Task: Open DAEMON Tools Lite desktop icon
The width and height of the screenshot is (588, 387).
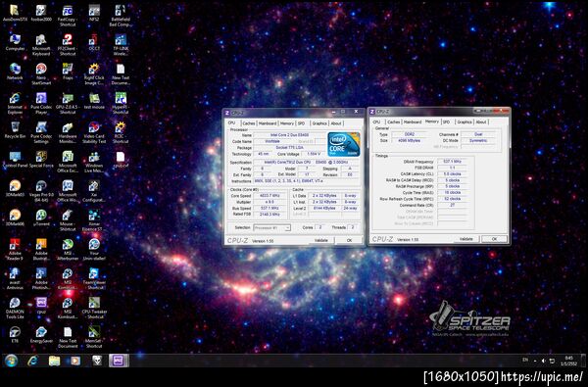Action: click(x=15, y=308)
